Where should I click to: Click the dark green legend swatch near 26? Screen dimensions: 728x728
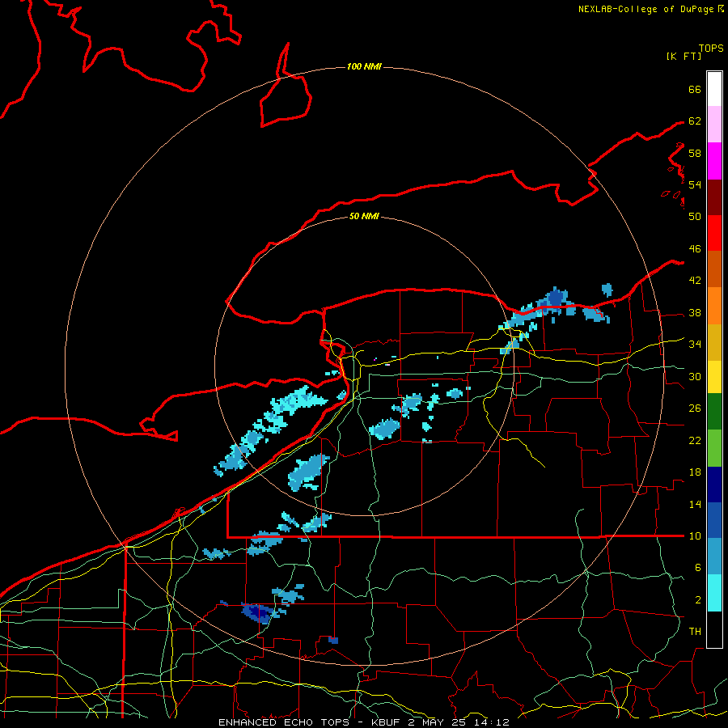[x=714, y=411]
